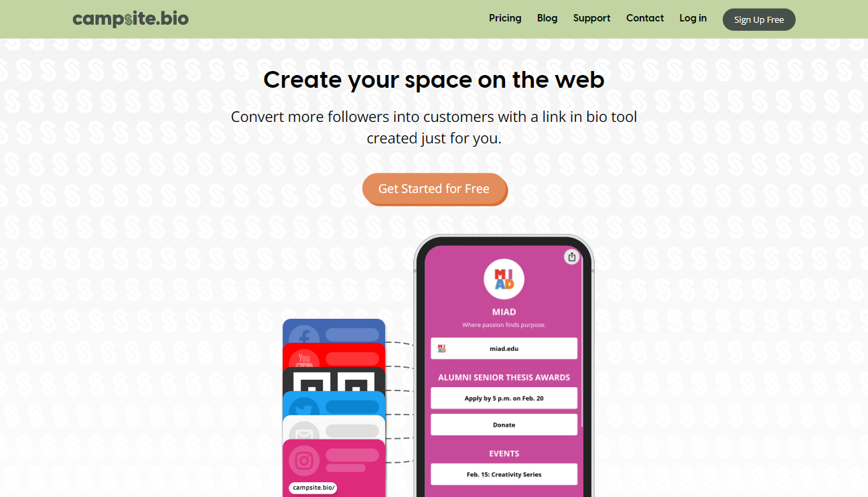Click the Facebook icon card
This screenshot has width=868, height=497.
click(334, 332)
